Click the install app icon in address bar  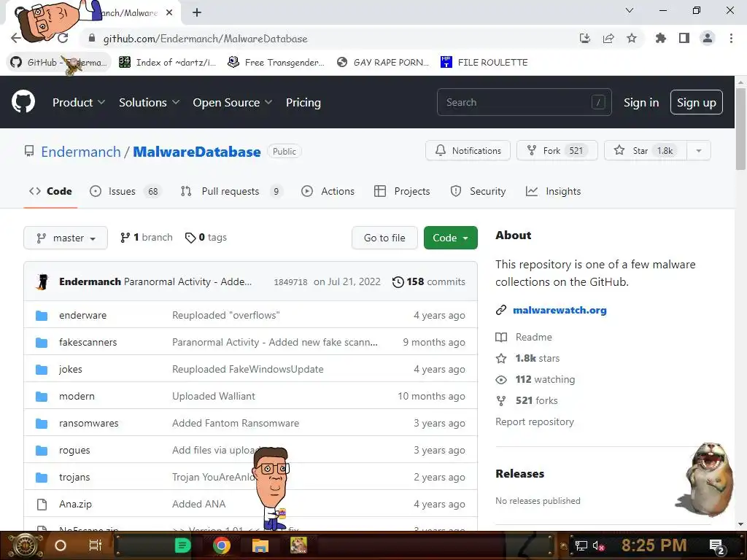click(585, 38)
